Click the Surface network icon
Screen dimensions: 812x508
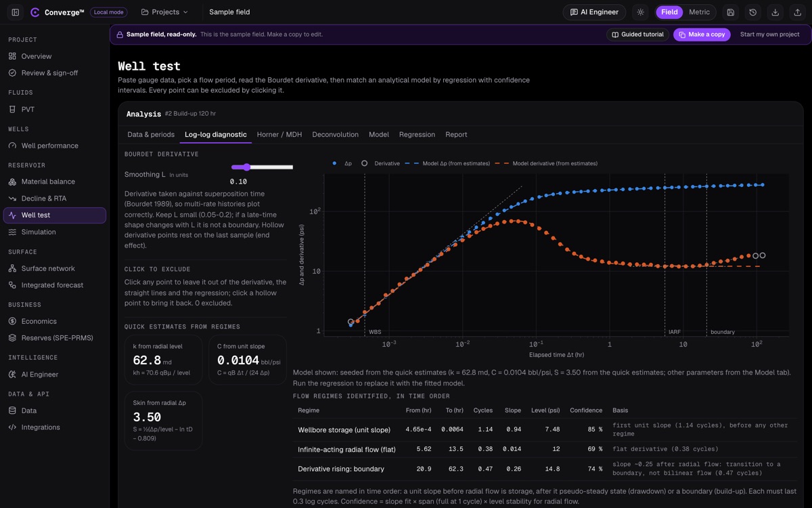[x=12, y=268]
